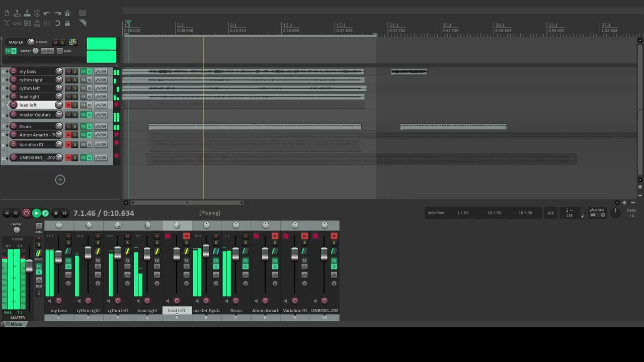The width and height of the screenshot is (644, 362).
Task: Toggle item grouping chain-link icon
Action: pos(17,23)
